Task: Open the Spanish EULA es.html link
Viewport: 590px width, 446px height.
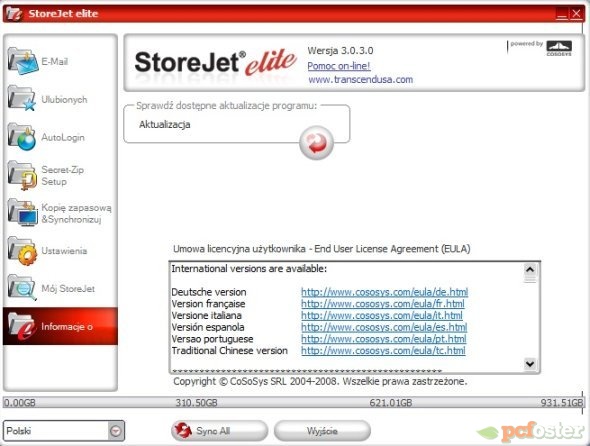Action: click(384, 327)
